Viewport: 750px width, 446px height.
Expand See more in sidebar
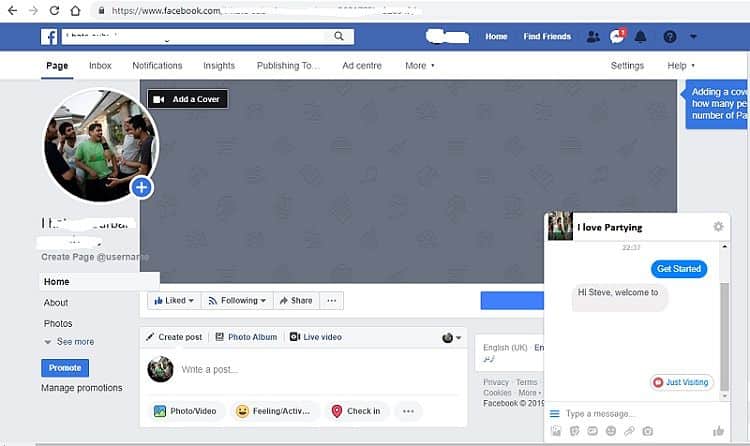(x=69, y=342)
